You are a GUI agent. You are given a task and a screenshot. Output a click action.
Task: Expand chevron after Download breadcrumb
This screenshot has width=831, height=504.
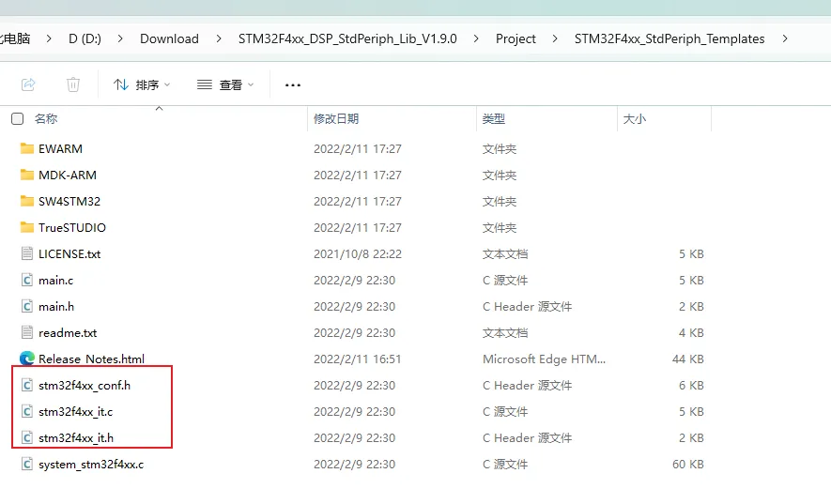(219, 38)
